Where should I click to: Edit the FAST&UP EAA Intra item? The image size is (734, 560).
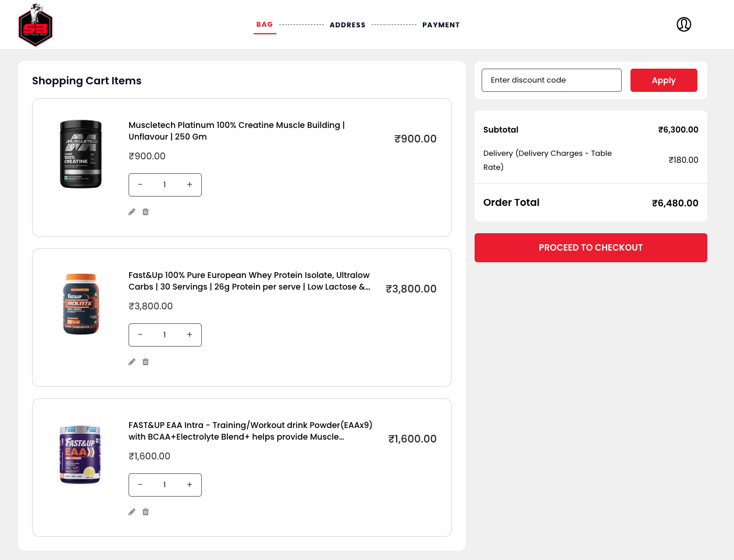[132, 512]
